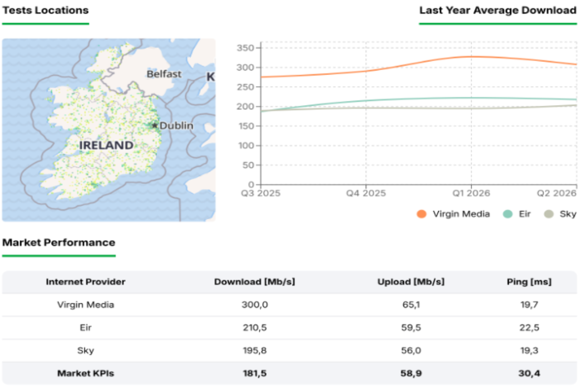Click Virgin Media ping value 19,7

[x=529, y=304]
